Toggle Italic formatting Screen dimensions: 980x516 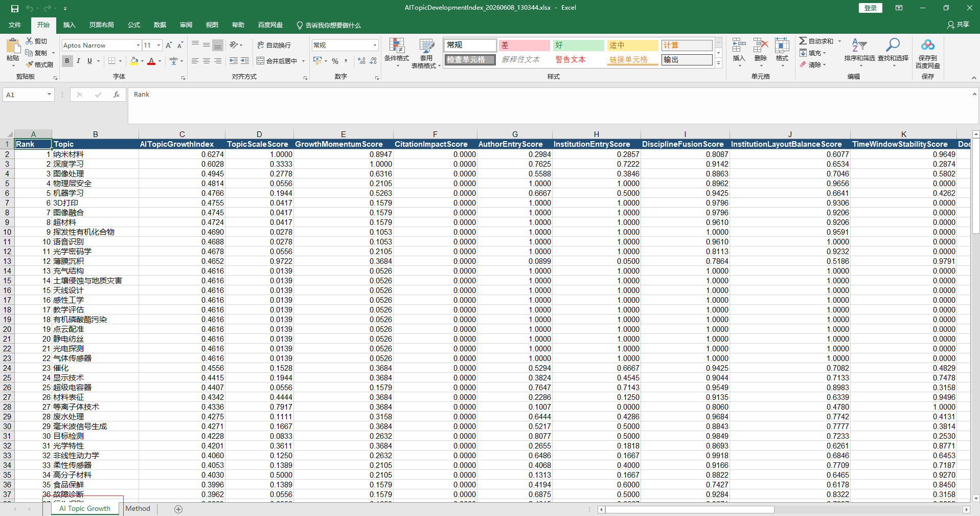tap(78, 61)
